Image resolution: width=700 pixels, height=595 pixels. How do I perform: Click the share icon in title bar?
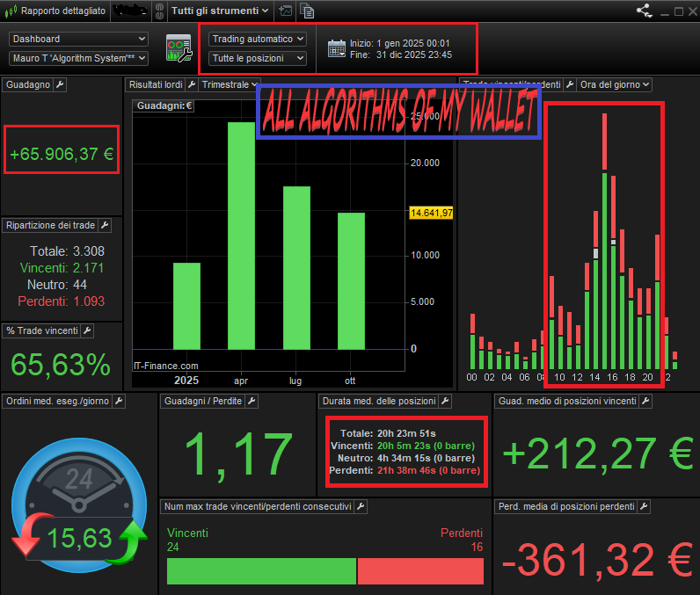(x=645, y=11)
